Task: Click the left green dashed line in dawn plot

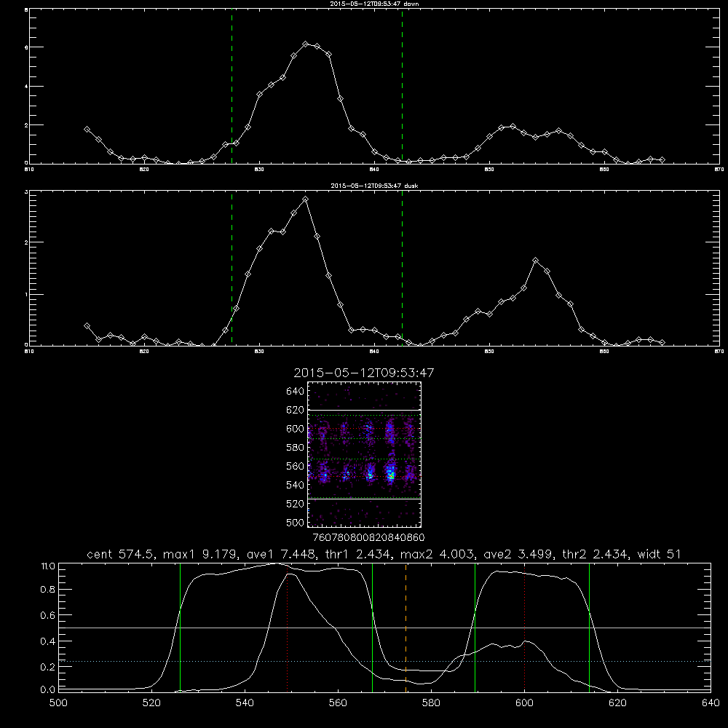Action: pos(232,87)
